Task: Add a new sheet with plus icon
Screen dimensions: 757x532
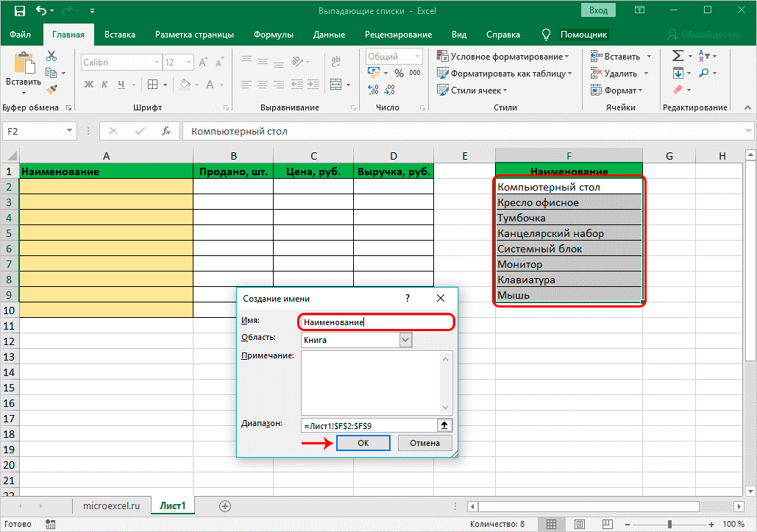Action: tap(225, 506)
